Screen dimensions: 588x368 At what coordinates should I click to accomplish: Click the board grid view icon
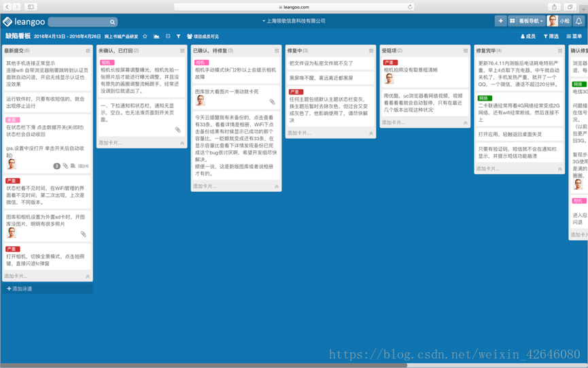[513, 21]
